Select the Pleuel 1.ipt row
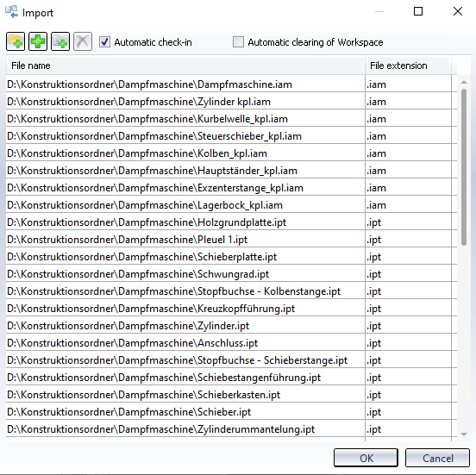 pyautogui.click(x=231, y=240)
